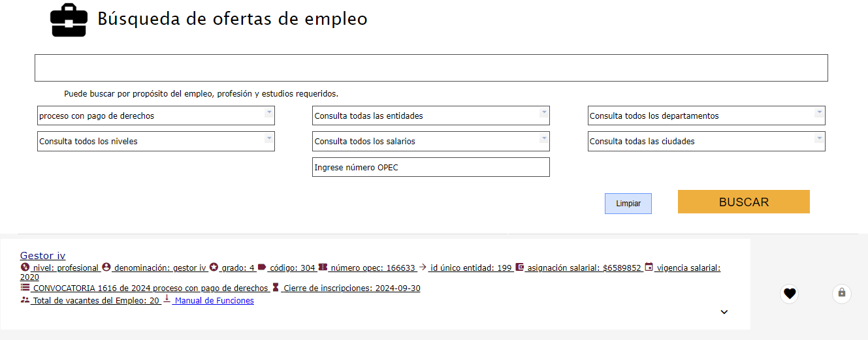Click the list icon before CONVOCATORIA 1616
Screen dimensions: 868x340
point(25,287)
